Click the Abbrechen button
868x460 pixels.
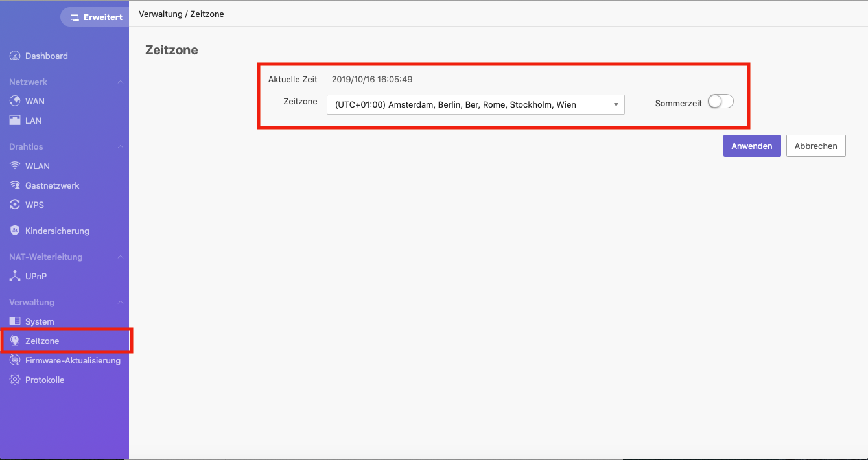(816, 146)
